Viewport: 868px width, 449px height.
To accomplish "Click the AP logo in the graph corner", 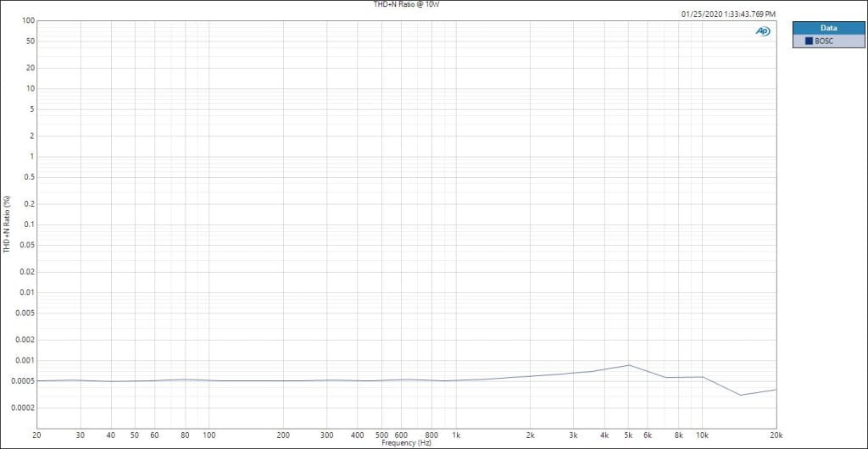I will (762, 31).
